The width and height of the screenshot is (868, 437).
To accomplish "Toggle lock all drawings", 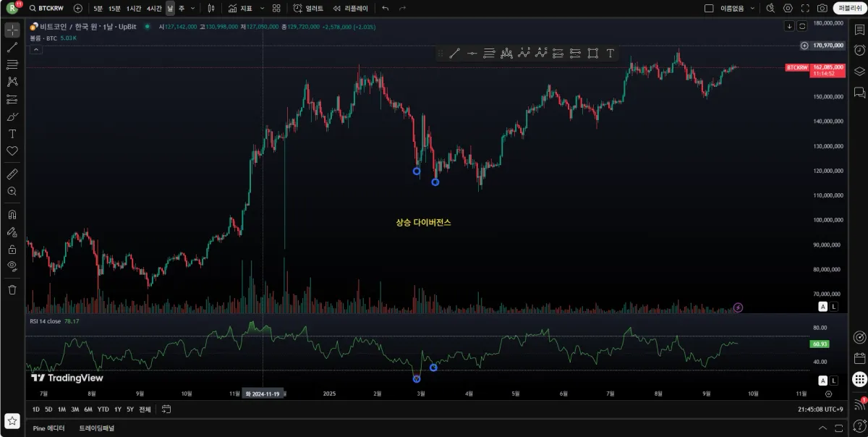I will pos(12,249).
